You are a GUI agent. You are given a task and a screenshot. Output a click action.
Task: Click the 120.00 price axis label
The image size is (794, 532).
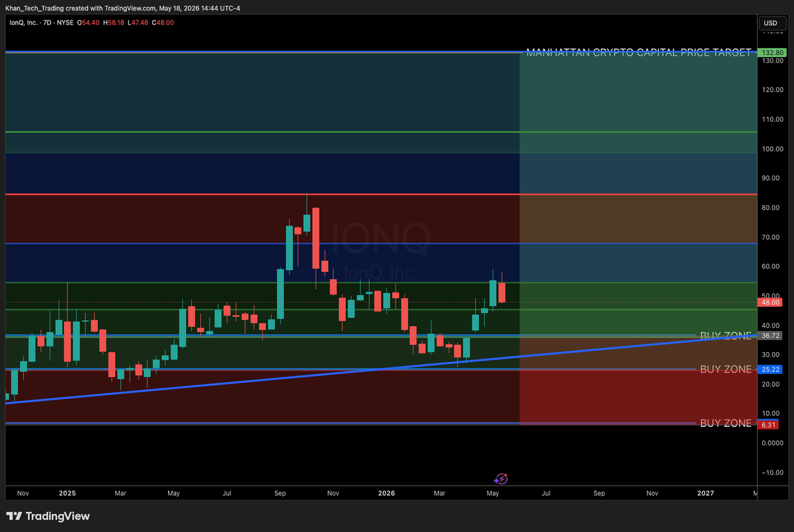click(x=772, y=90)
